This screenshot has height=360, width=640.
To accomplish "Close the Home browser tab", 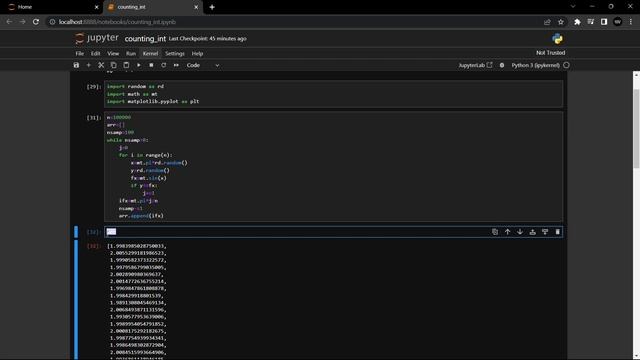I will [97, 7].
